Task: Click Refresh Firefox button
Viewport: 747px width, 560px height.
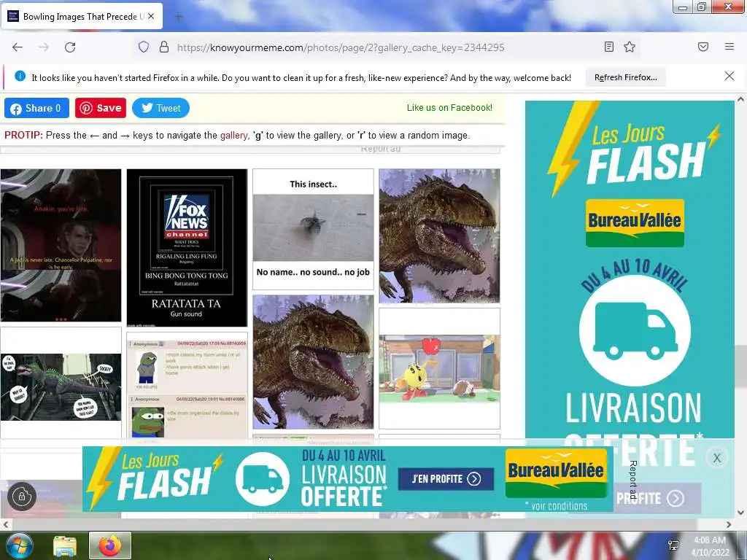Action: pos(625,77)
